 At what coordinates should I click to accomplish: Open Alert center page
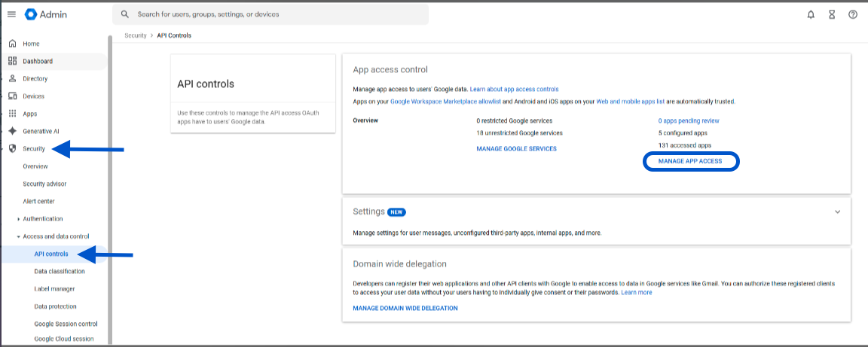pos(38,202)
